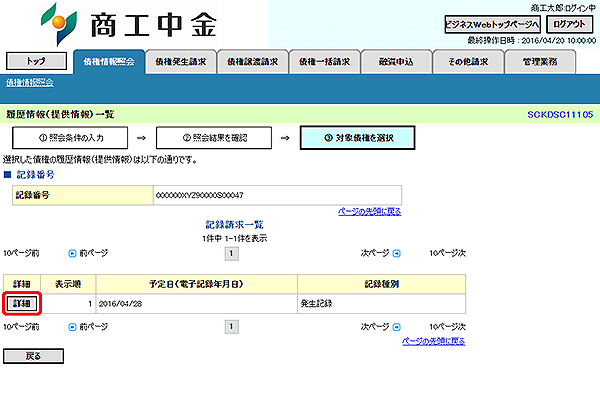The height and width of the screenshot is (396, 600).
Task: Click the upper 前ページ arrow icon
Action: coord(72,253)
